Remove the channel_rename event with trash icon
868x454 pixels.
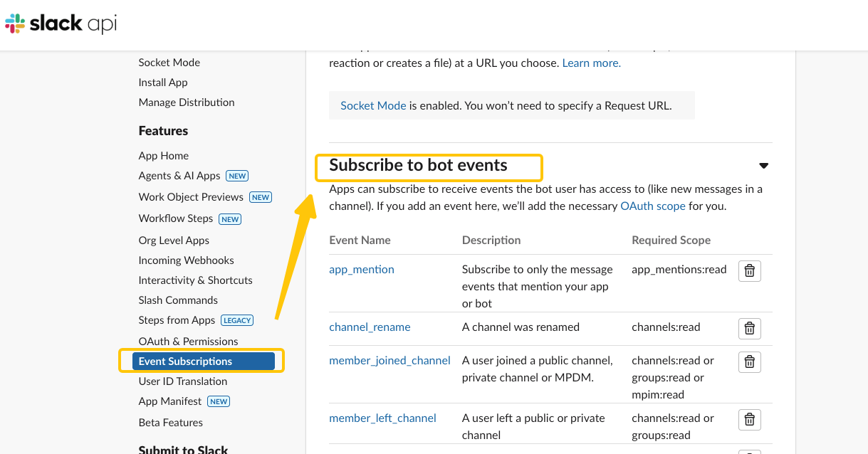(749, 328)
